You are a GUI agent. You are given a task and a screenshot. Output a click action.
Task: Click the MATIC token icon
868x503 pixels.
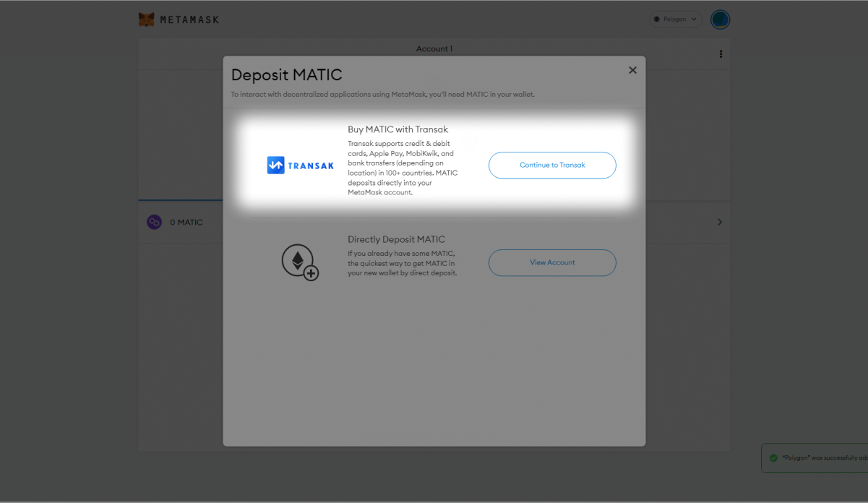154,222
